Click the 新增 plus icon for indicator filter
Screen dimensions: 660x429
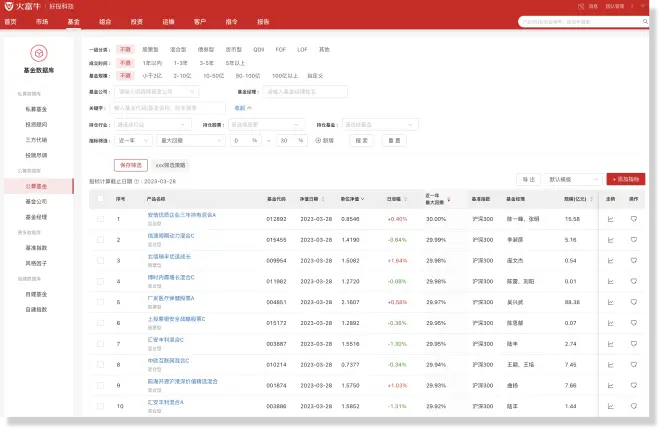click(318, 141)
